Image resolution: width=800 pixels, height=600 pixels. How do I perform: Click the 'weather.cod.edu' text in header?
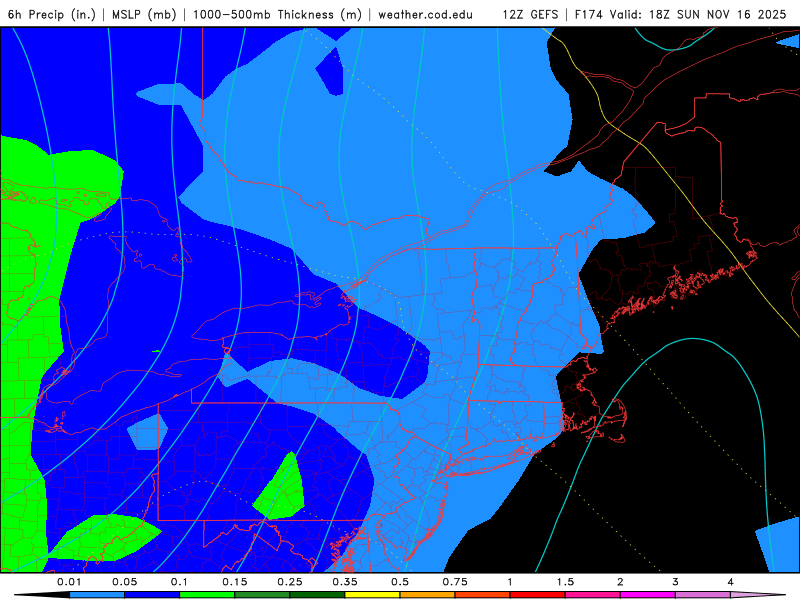pyautogui.click(x=426, y=14)
